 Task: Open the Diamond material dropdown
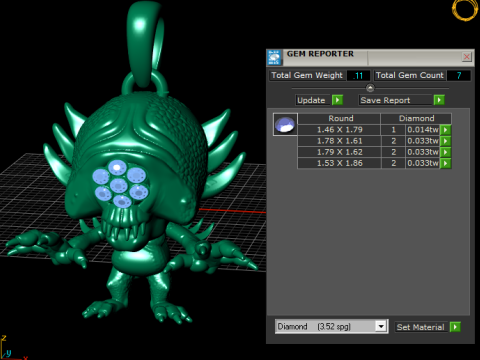click(381, 326)
